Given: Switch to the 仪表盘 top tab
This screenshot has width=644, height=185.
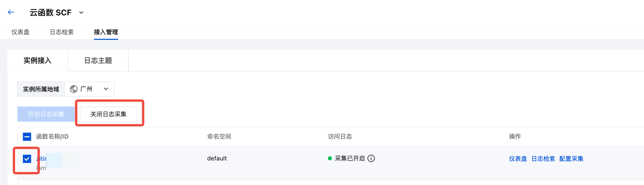Looking at the screenshot, I should [x=20, y=32].
